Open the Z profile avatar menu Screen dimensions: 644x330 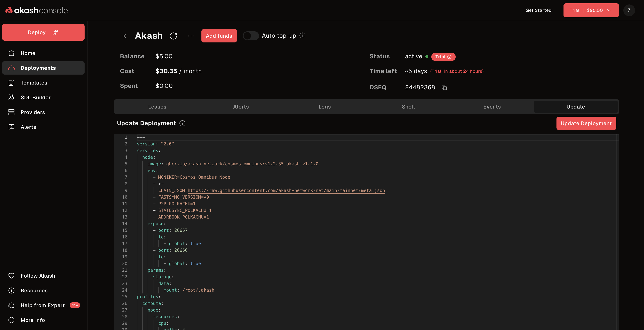coord(629,10)
